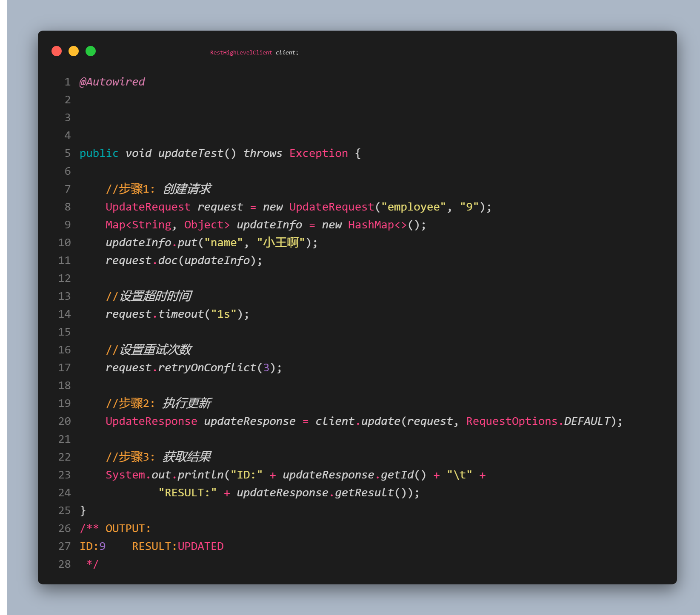This screenshot has height=615, width=700.
Task: Click the red close dot
Action: pos(57,51)
